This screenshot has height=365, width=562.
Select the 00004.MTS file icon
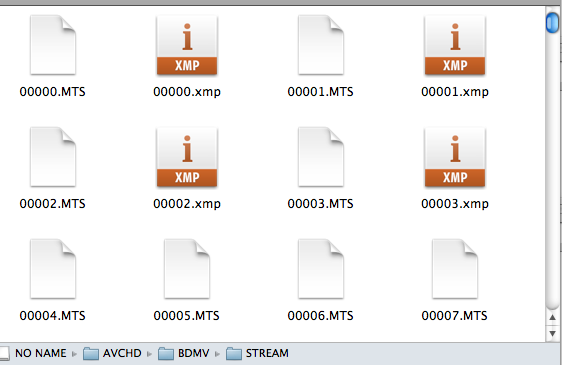pyautogui.click(x=53, y=269)
